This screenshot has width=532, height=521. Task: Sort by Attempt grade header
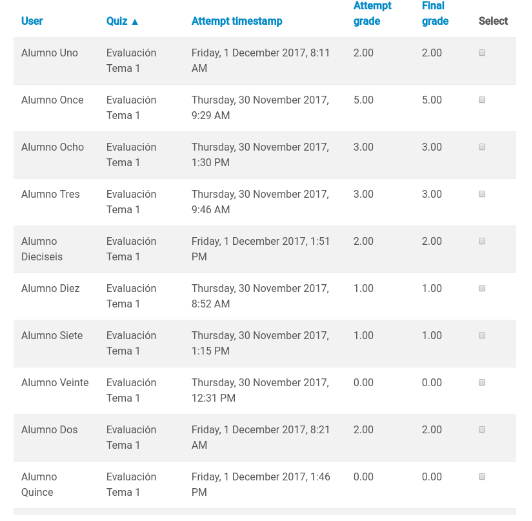[x=372, y=14]
